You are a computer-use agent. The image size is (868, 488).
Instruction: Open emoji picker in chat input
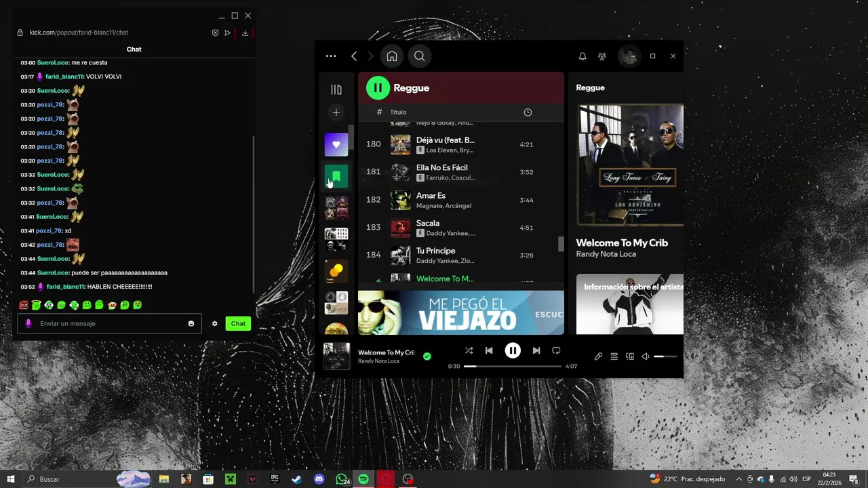(x=191, y=323)
